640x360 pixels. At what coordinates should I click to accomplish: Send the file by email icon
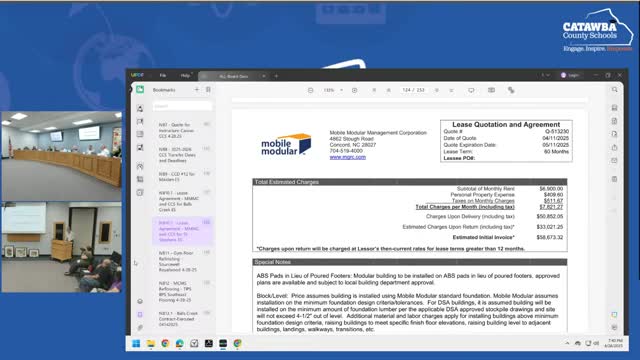tap(615, 161)
